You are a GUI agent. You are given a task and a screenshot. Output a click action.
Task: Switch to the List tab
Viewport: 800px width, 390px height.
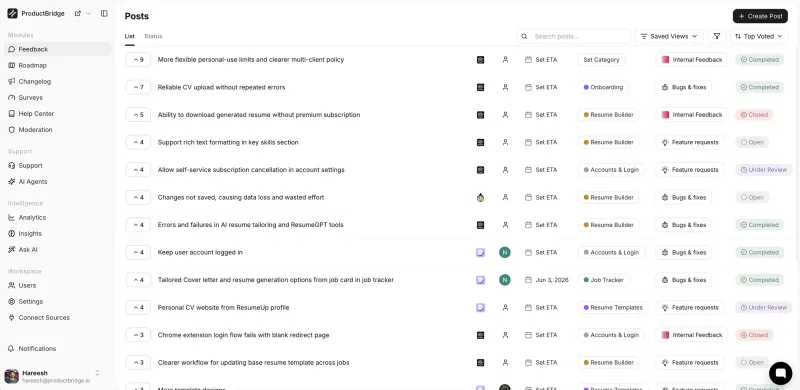click(x=130, y=36)
